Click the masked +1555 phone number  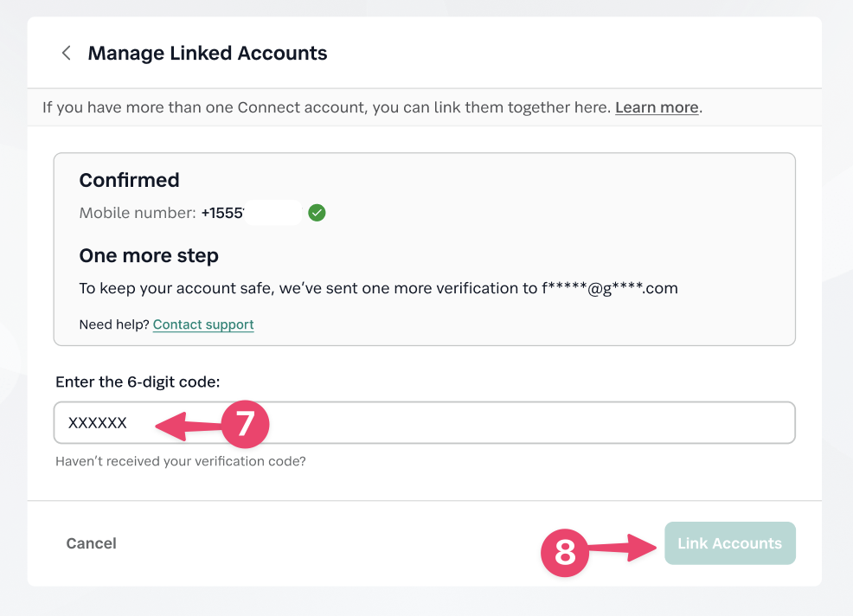pyautogui.click(x=251, y=212)
